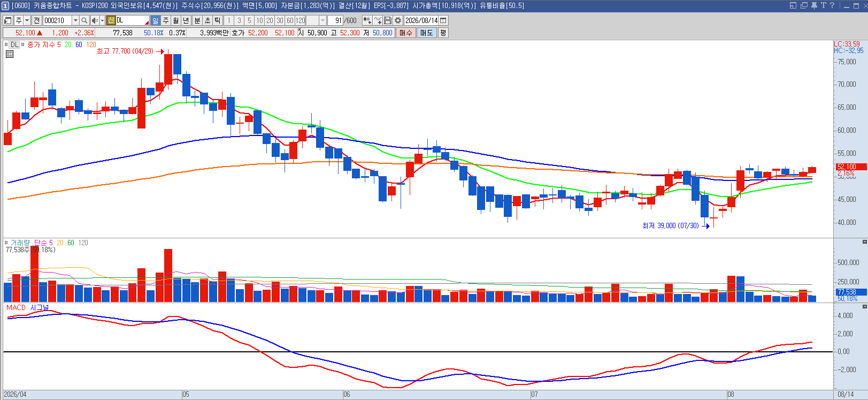Click interval preset 5 tab
868x400 pixels.
point(249,20)
